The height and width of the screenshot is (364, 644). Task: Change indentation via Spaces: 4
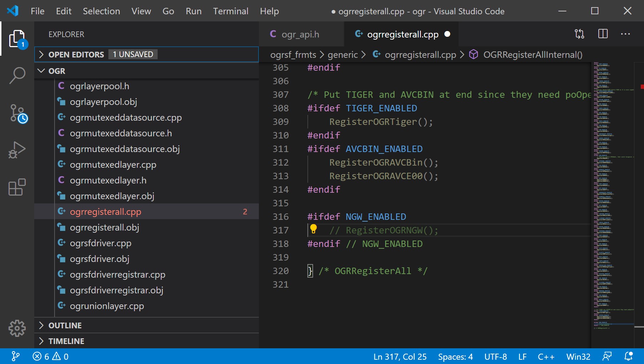455,357
